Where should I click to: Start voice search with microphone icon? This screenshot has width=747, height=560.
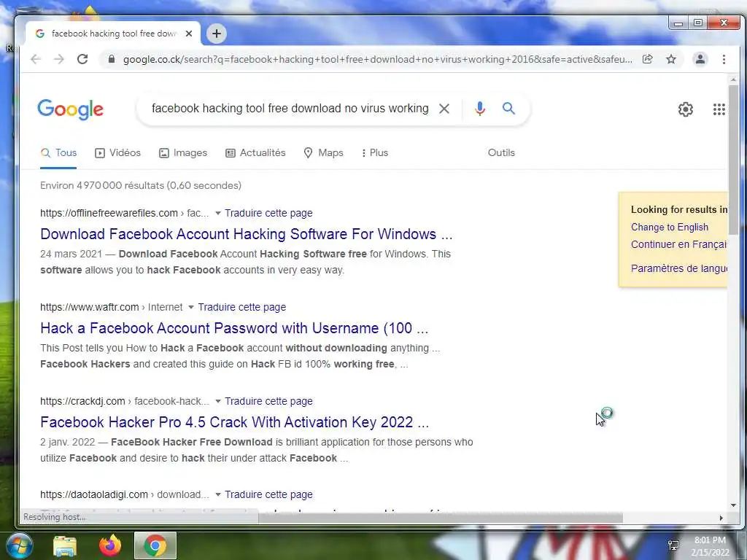pos(480,109)
